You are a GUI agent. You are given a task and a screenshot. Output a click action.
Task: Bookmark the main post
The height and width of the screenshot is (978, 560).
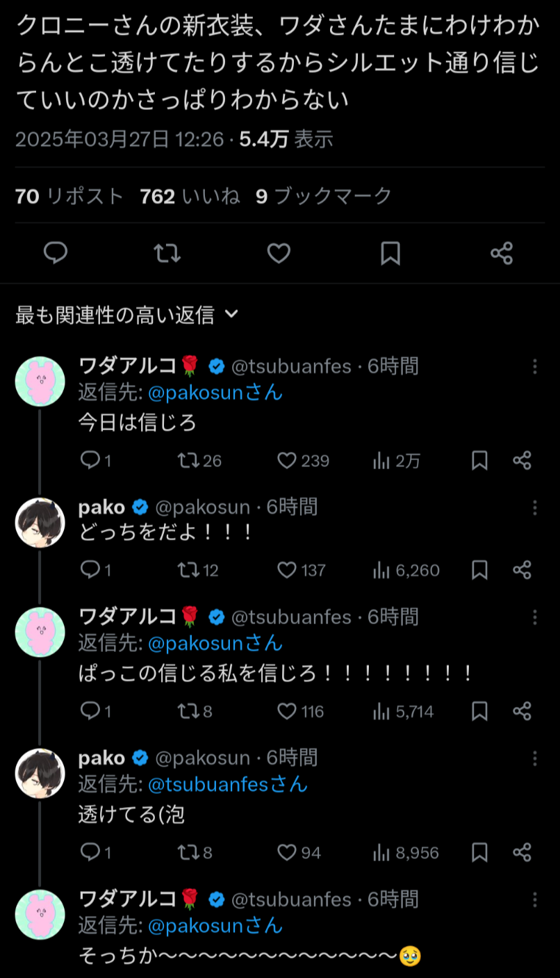click(x=390, y=254)
